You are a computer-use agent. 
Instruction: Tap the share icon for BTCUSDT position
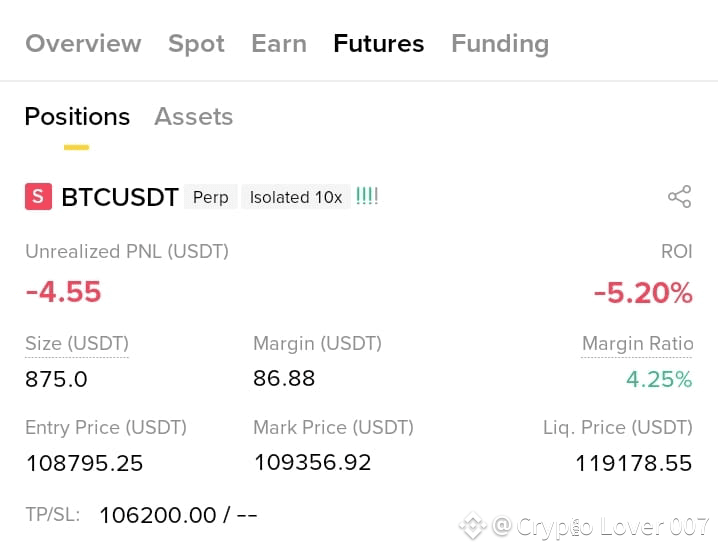tap(680, 196)
